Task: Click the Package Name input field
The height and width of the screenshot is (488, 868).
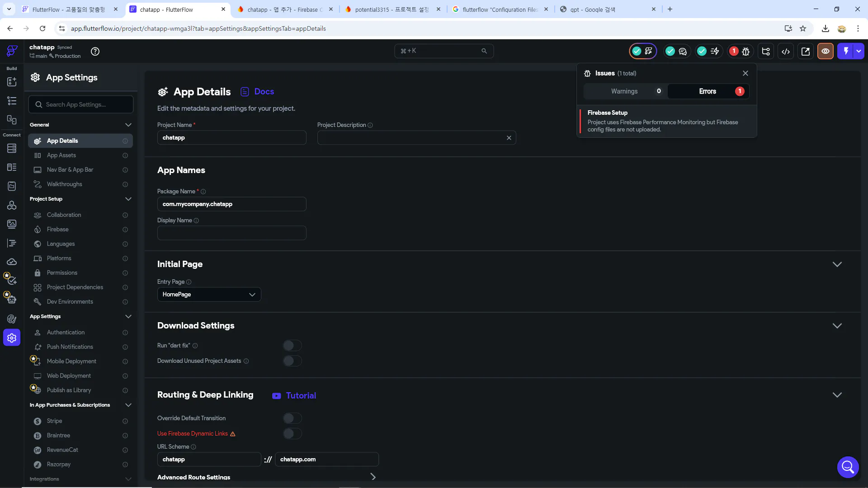Action: 231,204
